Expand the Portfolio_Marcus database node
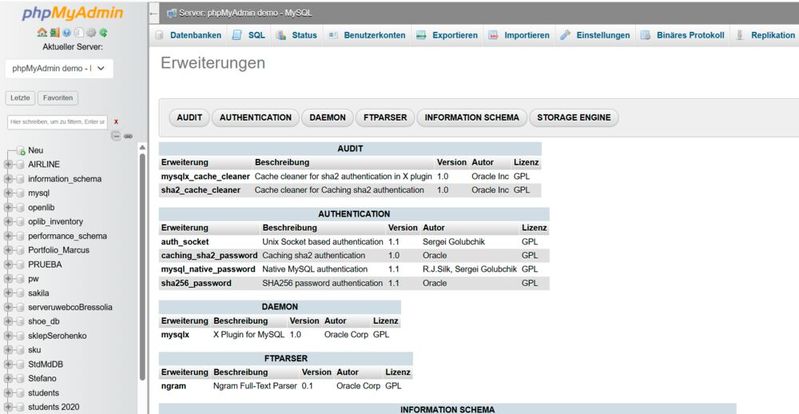The image size is (799, 414). coord(8,250)
